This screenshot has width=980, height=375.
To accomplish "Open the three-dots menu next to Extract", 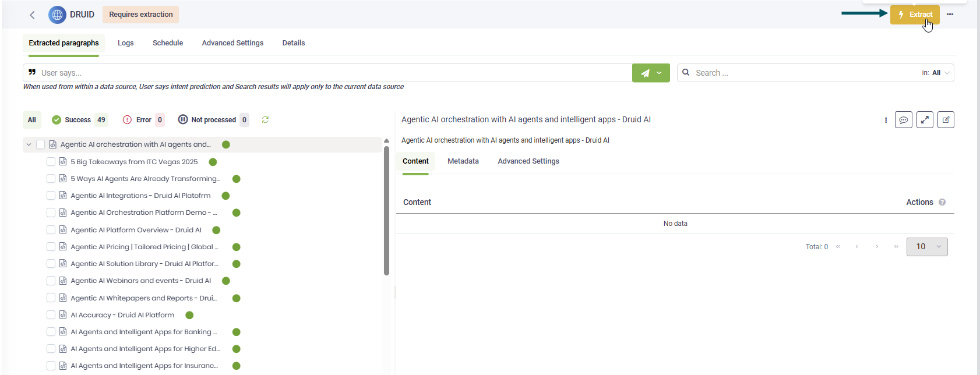I will (950, 15).
